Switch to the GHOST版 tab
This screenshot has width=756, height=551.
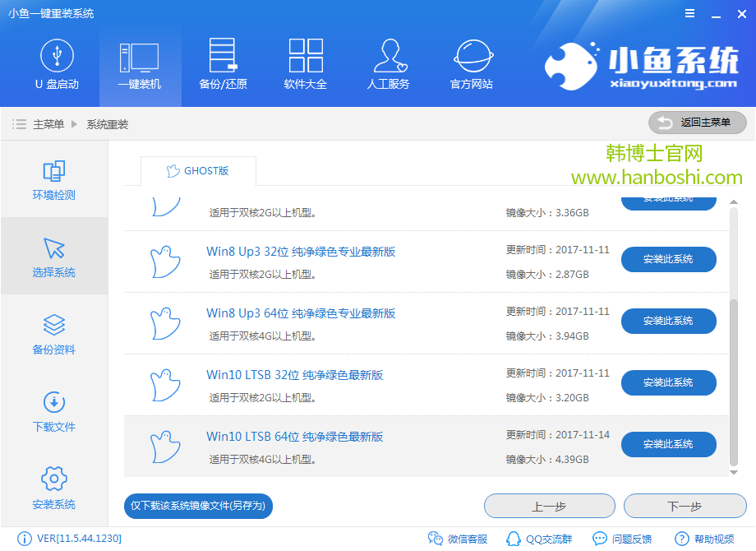pos(198,171)
